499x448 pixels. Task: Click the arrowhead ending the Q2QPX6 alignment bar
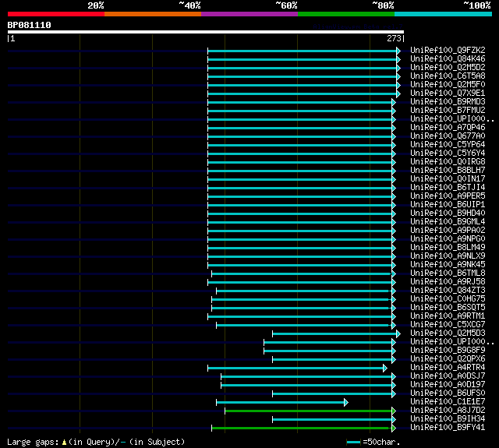click(394, 360)
